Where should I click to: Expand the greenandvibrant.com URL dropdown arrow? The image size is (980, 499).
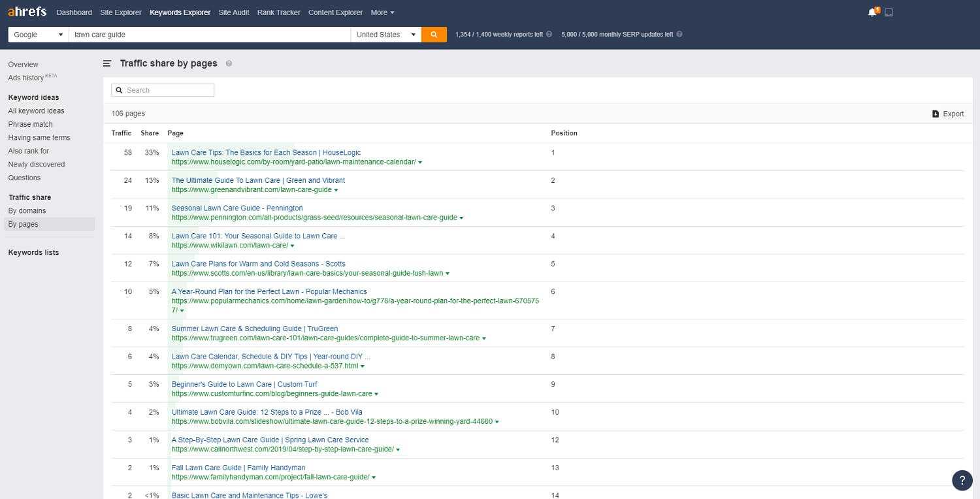(x=336, y=190)
